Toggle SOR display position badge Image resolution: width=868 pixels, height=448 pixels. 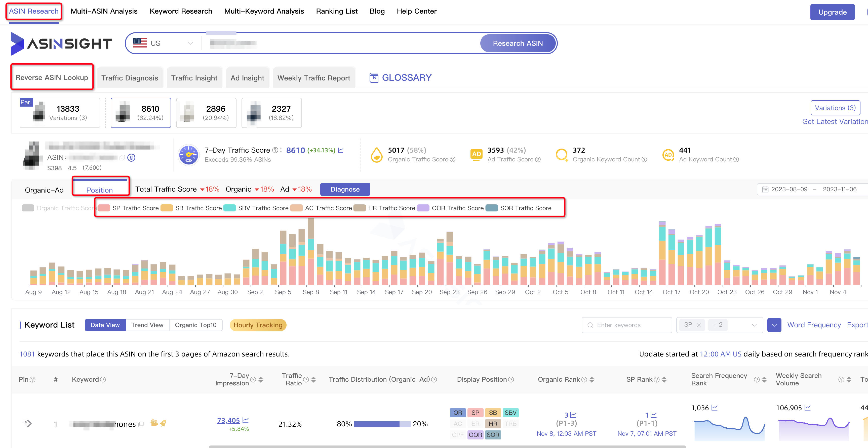pyautogui.click(x=493, y=435)
